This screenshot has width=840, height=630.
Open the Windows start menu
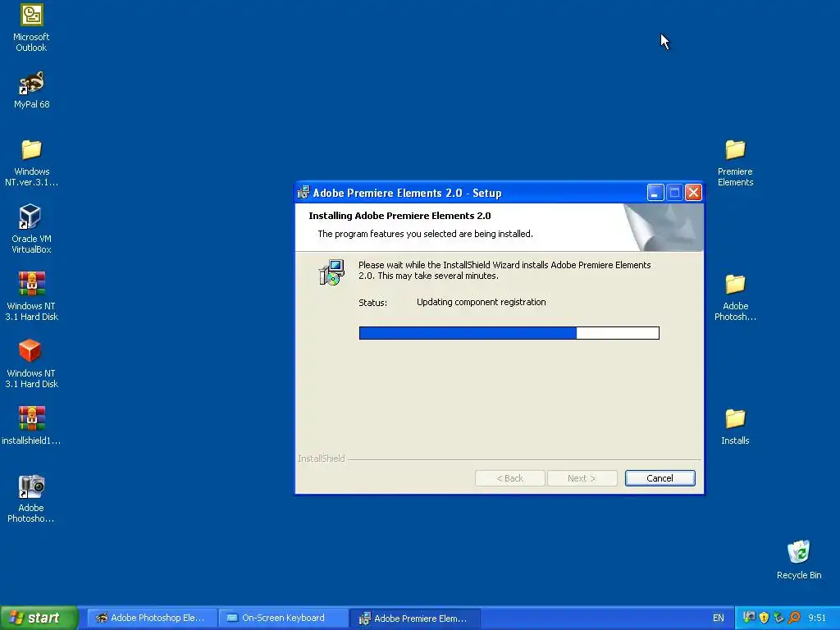[39, 618]
